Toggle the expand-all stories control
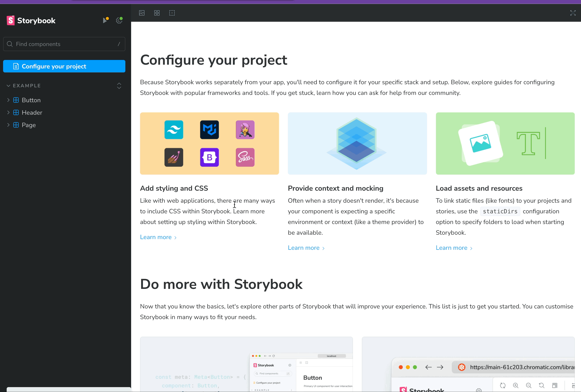Image resolution: width=581 pixels, height=392 pixels. [x=119, y=86]
